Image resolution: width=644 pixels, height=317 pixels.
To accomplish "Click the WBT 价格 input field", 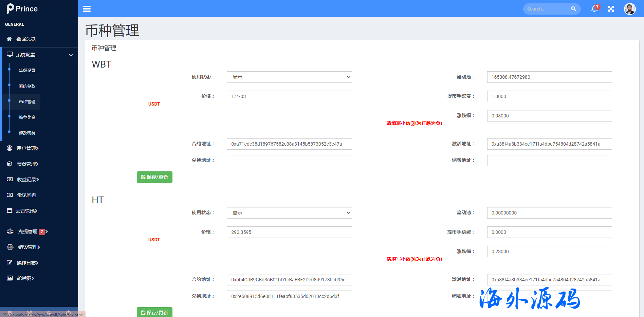I will 289,96.
